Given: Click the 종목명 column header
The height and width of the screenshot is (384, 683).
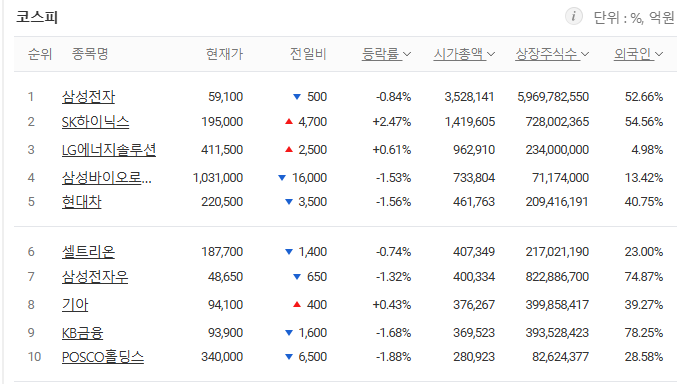Looking at the screenshot, I should 90,54.
